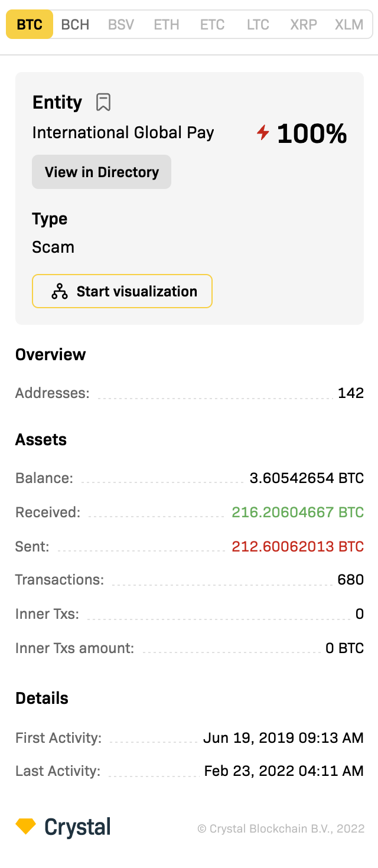The height and width of the screenshot is (868, 378).
Task: Switch to the XRP tab
Action: [x=304, y=25]
